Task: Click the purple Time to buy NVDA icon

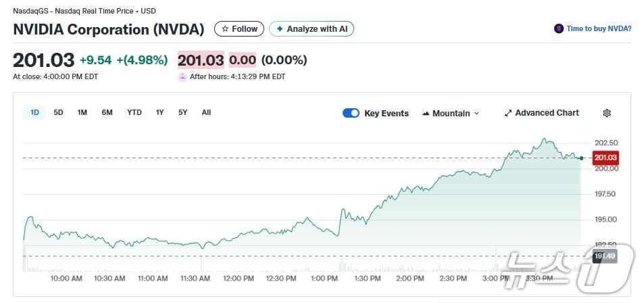Action: (559, 28)
